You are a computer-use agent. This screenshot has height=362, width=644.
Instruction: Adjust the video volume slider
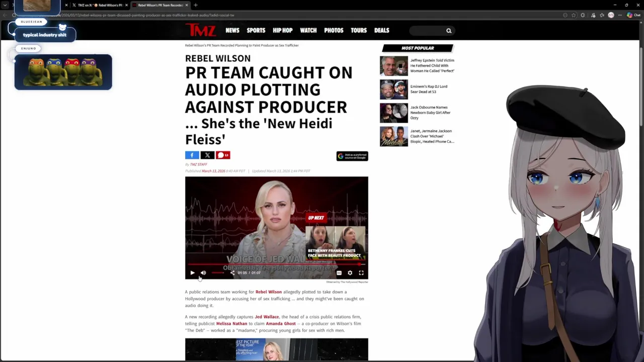217,273
